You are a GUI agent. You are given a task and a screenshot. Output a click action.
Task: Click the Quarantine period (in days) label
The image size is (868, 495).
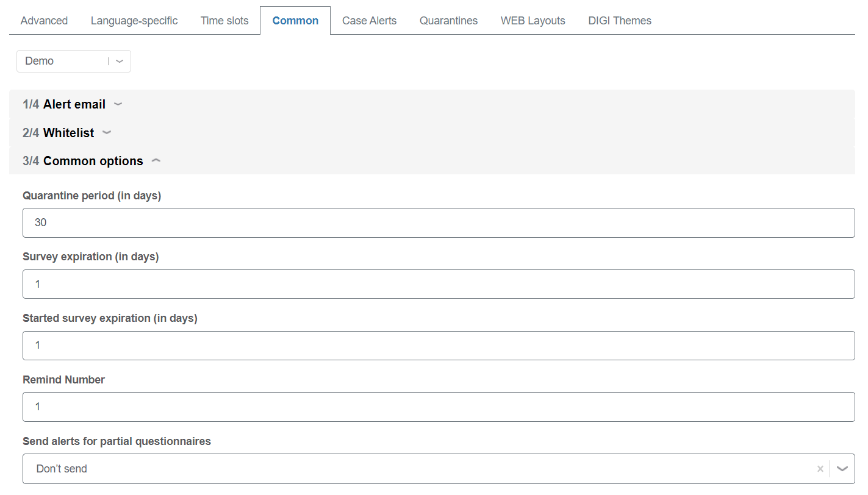(91, 196)
